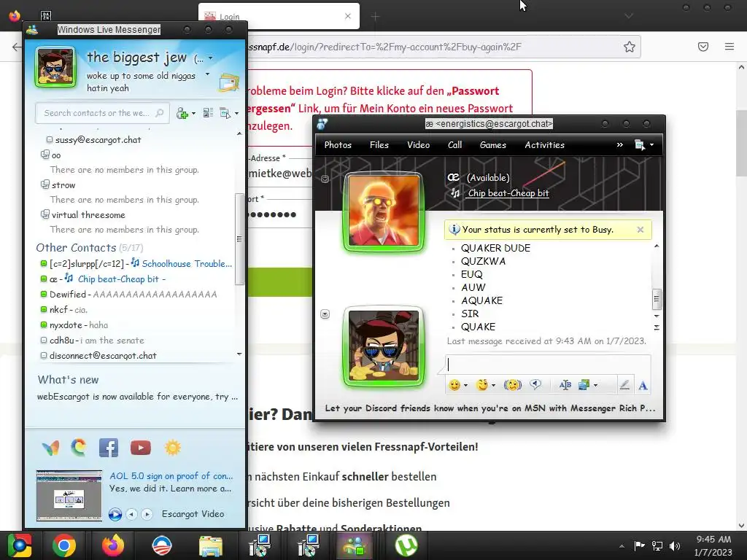747x560 pixels.
Task: Open Firefox from the taskbar
Action: 113,545
